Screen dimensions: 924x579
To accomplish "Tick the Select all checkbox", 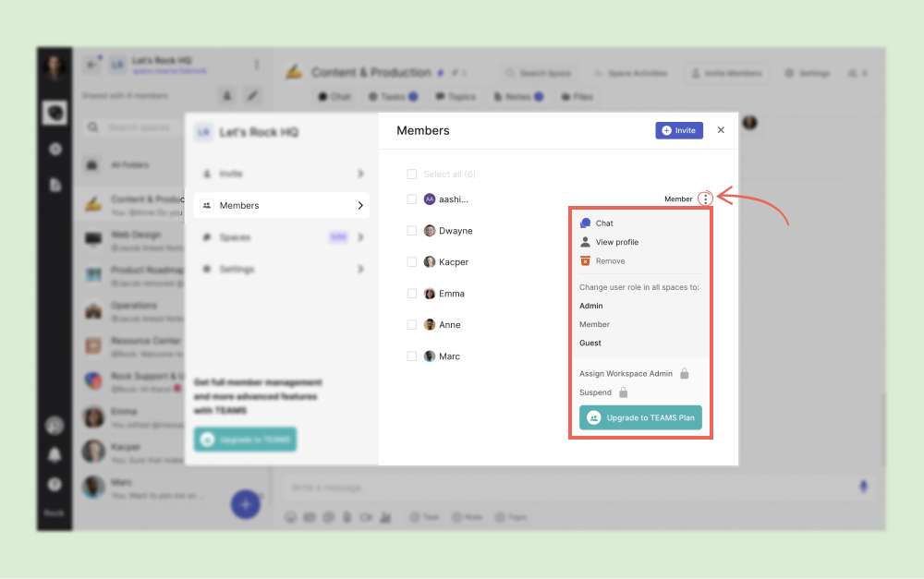I will (412, 174).
